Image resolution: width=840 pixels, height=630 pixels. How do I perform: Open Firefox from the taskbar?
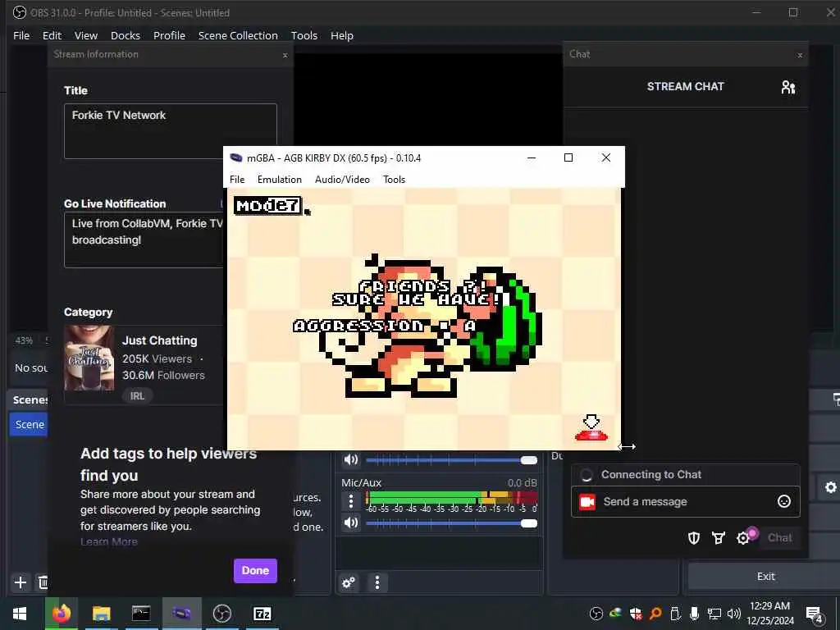click(x=61, y=614)
